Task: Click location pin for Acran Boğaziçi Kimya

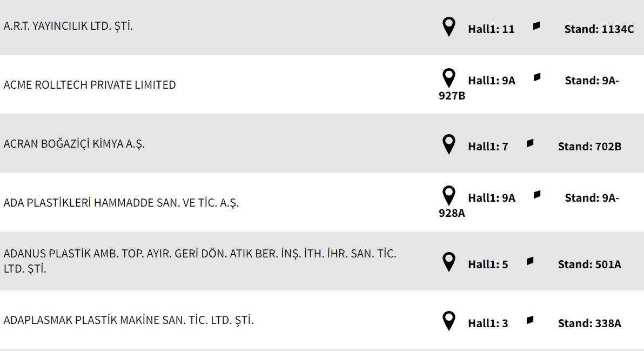Action: (x=448, y=144)
